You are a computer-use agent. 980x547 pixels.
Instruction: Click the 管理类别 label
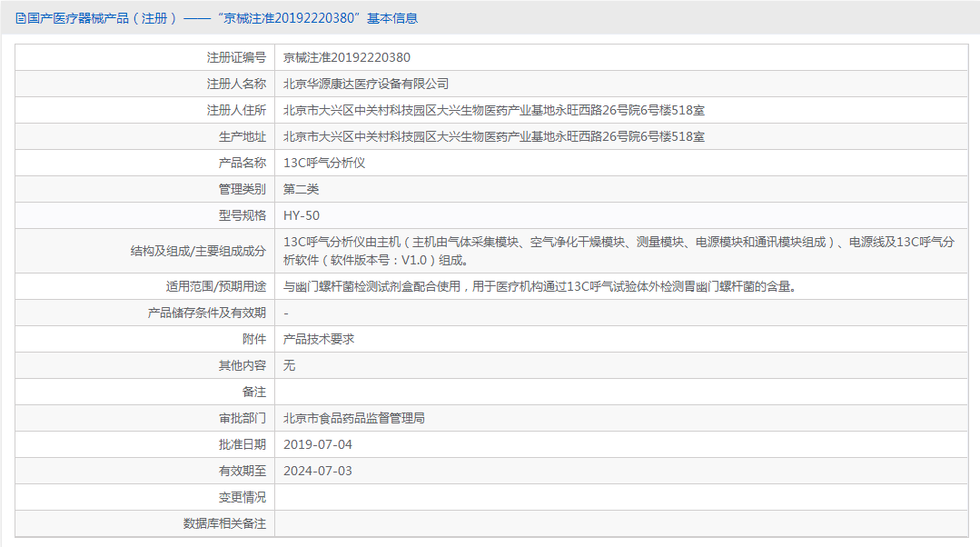pyautogui.click(x=243, y=189)
